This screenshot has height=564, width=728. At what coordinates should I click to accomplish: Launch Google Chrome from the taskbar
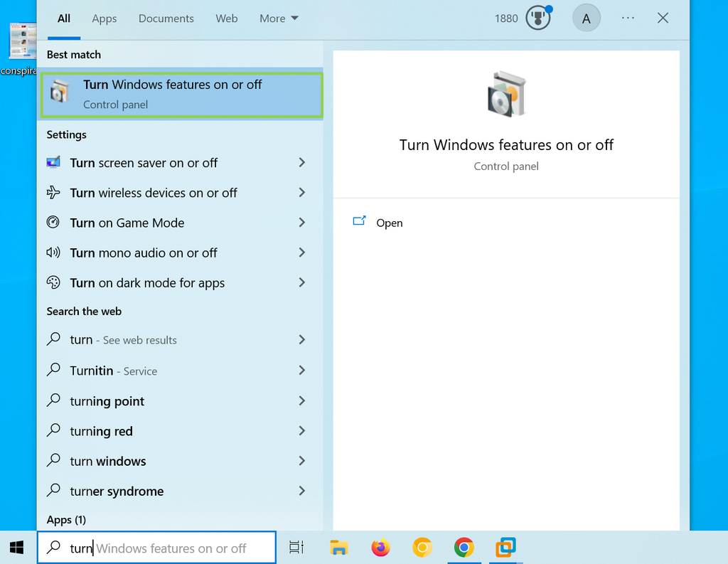[464, 548]
